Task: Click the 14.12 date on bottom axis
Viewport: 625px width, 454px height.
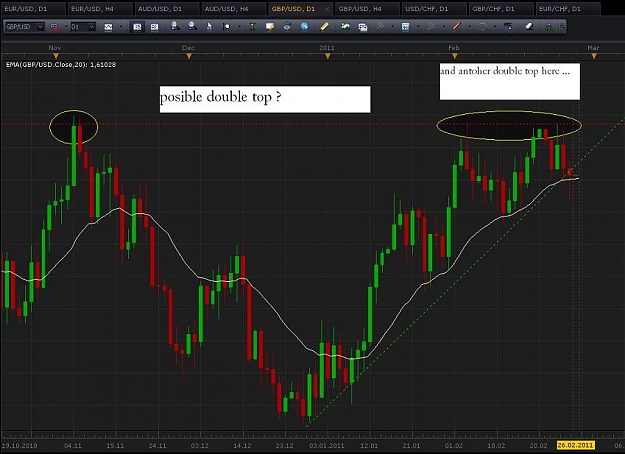Action: coord(242,446)
